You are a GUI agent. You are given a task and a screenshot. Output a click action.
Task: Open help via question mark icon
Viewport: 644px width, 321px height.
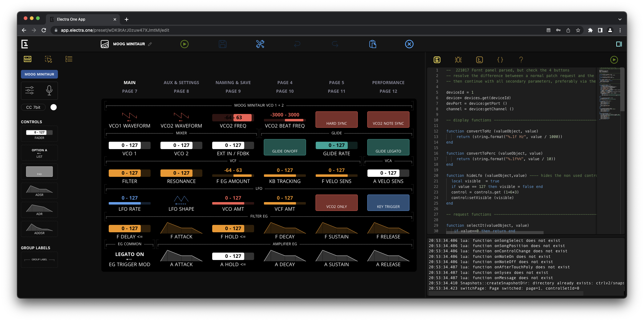tap(521, 60)
